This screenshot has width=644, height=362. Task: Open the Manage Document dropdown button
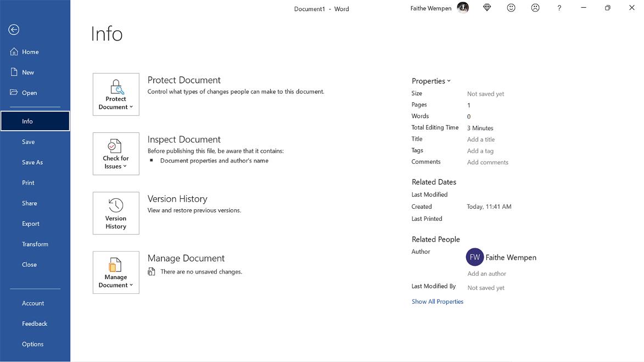click(x=116, y=272)
